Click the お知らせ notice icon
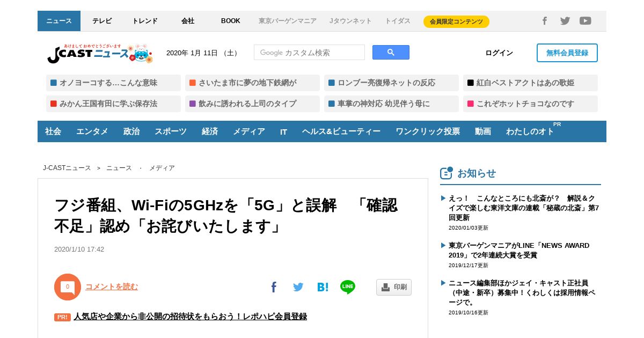This screenshot has width=644, height=338. (447, 173)
